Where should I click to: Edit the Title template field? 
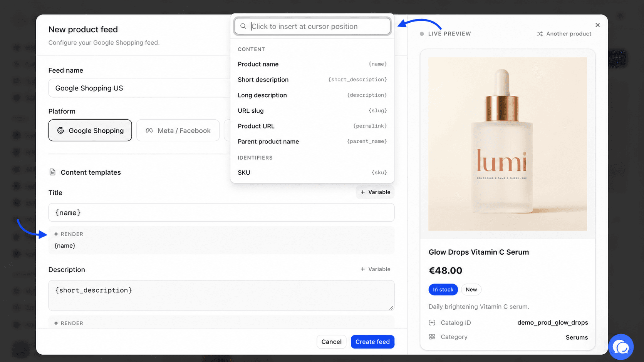tap(221, 212)
